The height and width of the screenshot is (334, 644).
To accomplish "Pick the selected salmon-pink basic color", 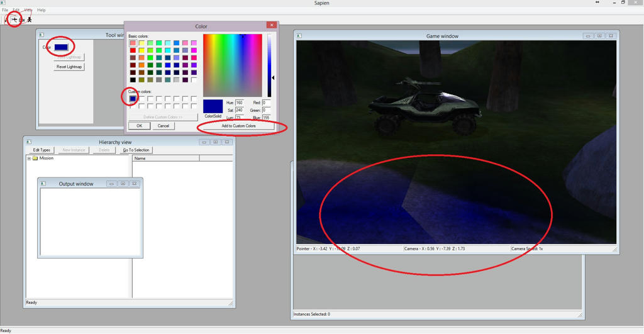I will tap(133, 43).
